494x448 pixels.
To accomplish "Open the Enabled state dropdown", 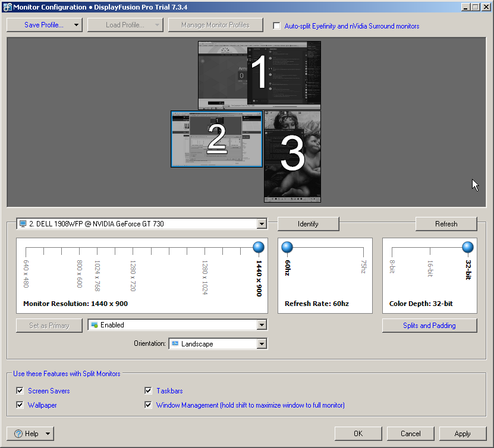I will [x=261, y=325].
